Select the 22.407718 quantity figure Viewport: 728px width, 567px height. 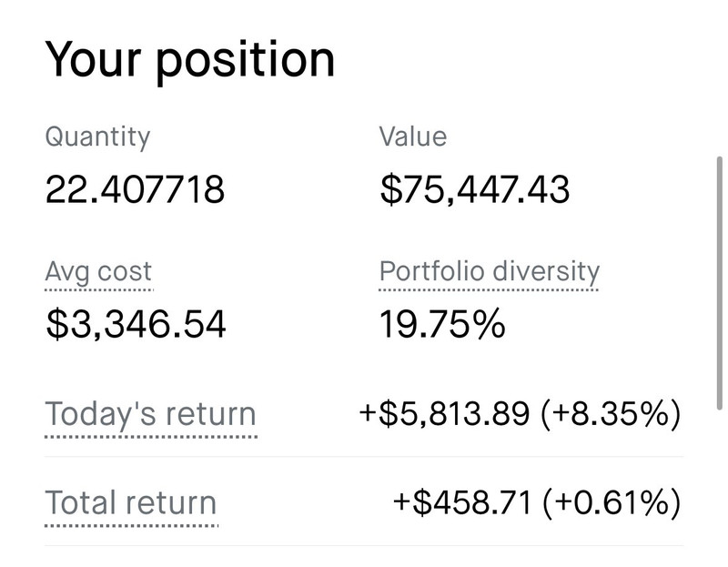(x=135, y=190)
